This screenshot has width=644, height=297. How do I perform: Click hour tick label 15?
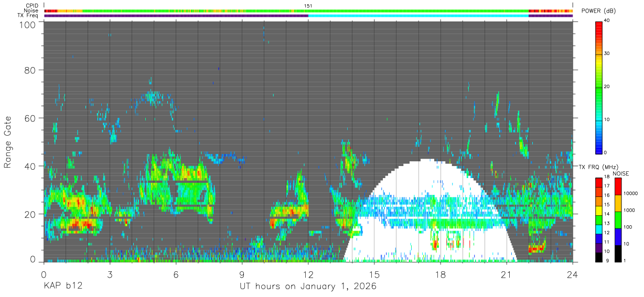(374, 274)
